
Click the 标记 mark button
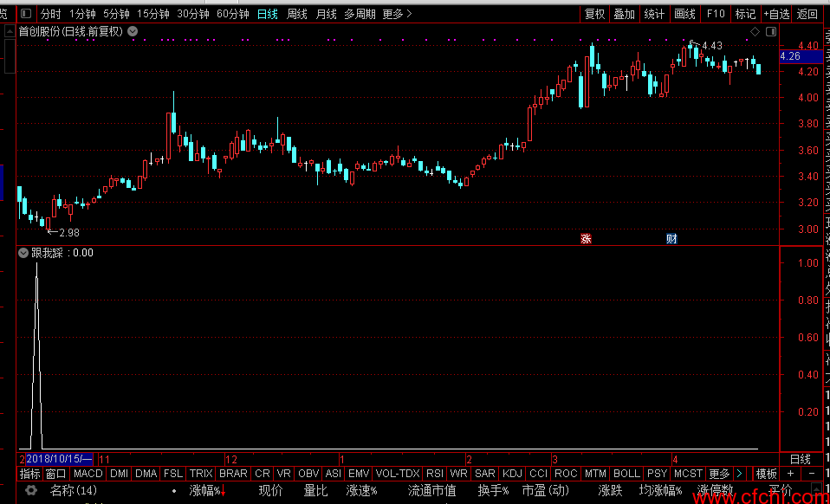click(x=745, y=14)
